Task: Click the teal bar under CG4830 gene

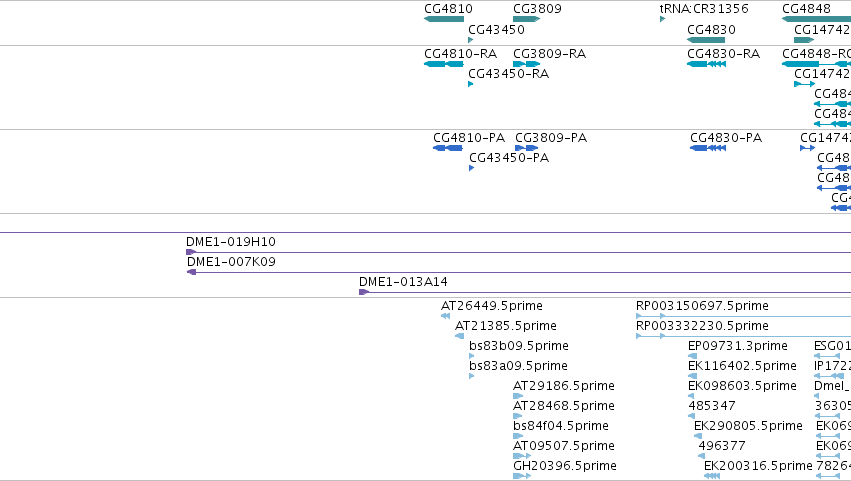Action: [706, 40]
